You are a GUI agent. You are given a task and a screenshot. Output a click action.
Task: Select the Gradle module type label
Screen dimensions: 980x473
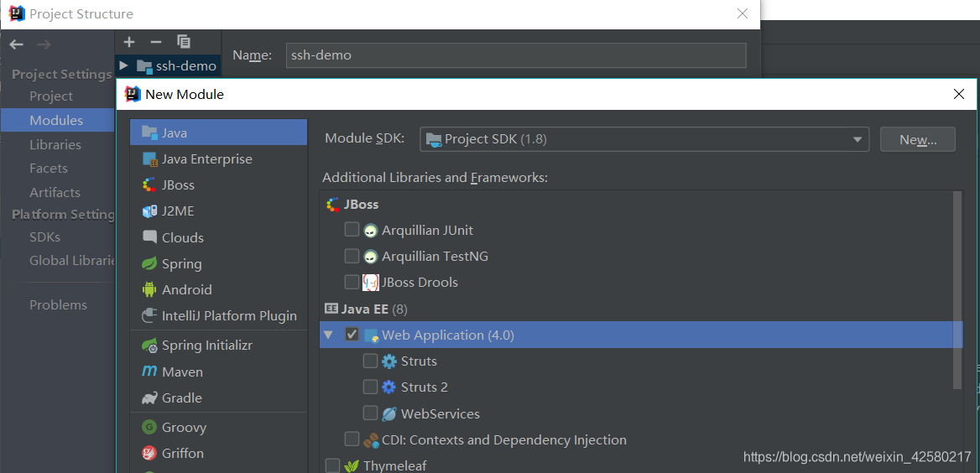(x=182, y=398)
